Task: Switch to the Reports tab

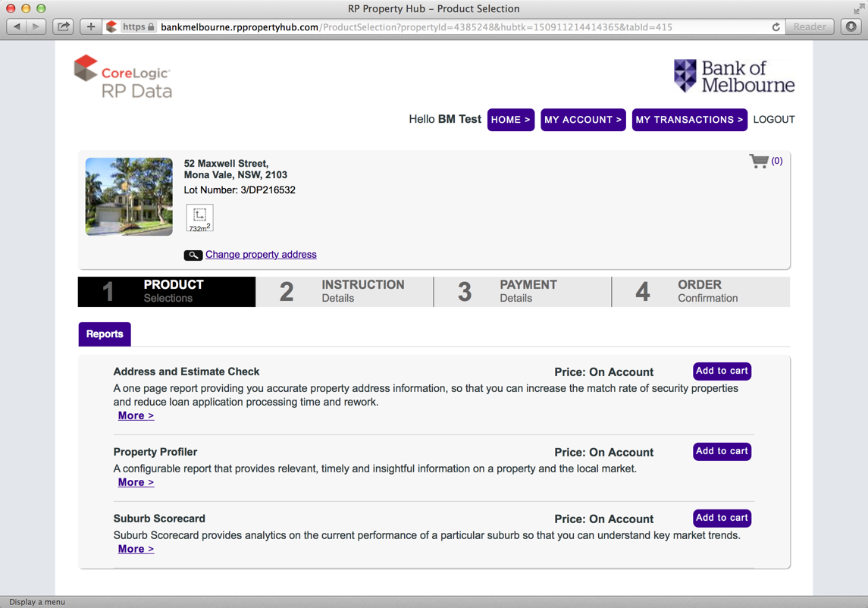Action: (x=105, y=334)
